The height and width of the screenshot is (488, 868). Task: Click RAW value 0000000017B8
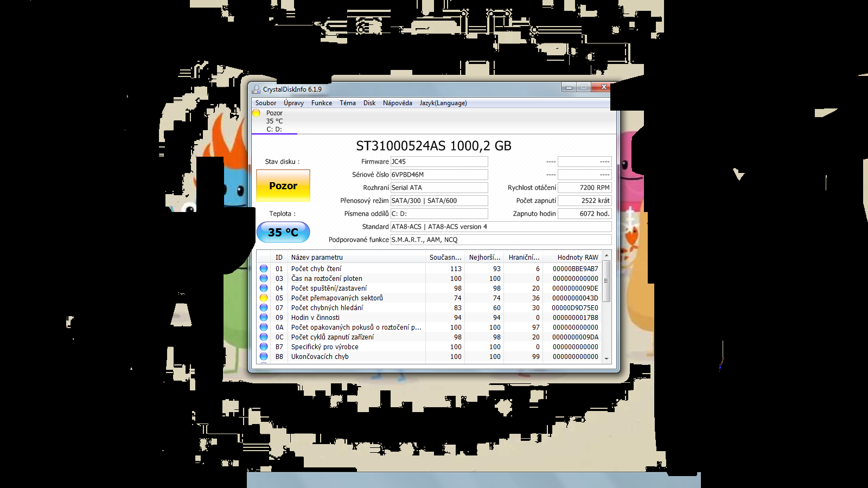pyautogui.click(x=575, y=318)
